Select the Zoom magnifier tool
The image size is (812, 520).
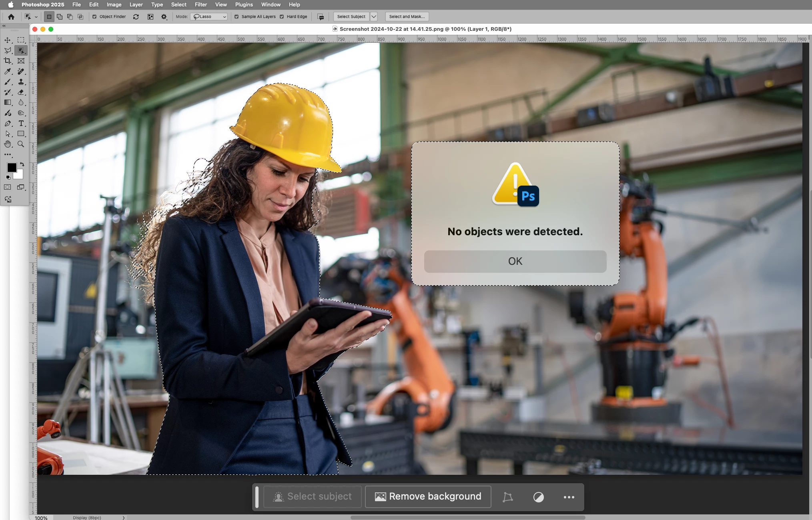(21, 144)
